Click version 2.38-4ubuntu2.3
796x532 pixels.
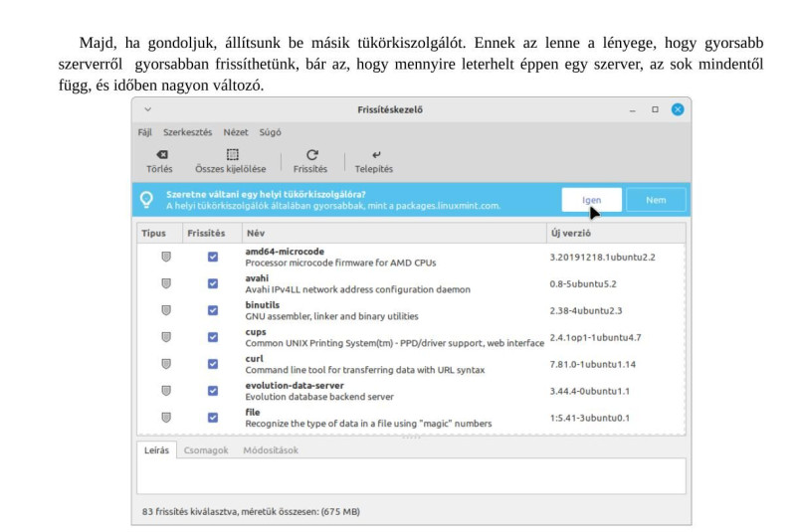coord(585,311)
